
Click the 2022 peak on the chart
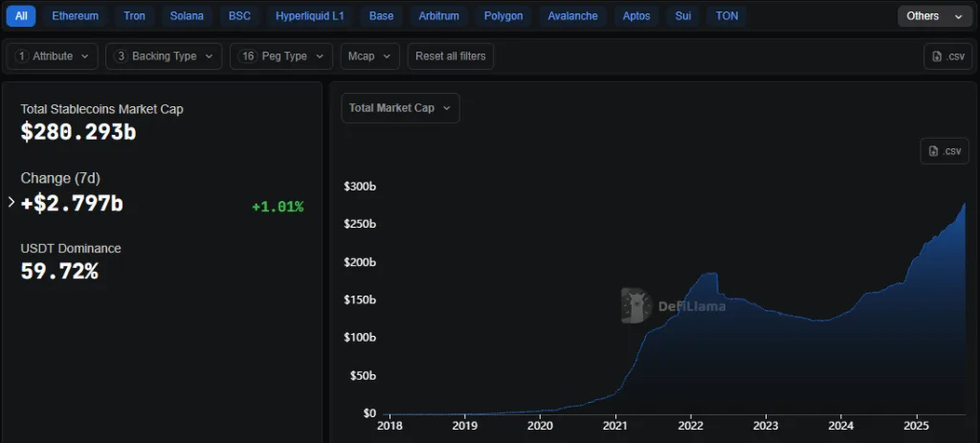709,275
